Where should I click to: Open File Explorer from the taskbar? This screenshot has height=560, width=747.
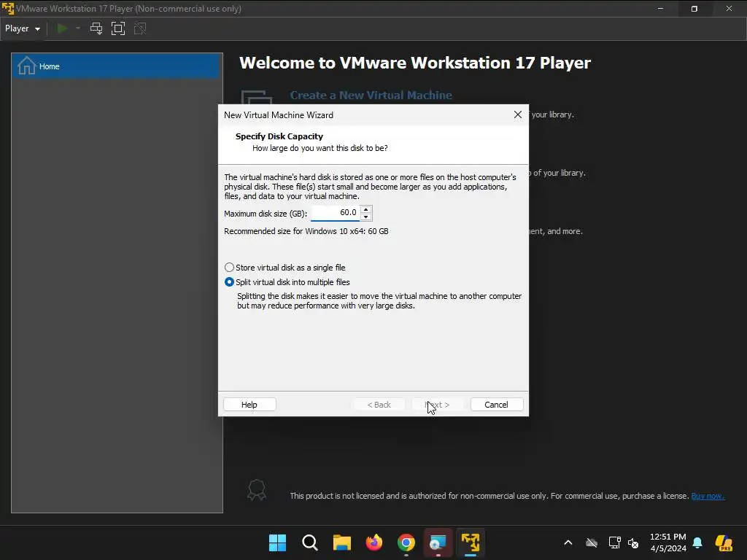342,542
